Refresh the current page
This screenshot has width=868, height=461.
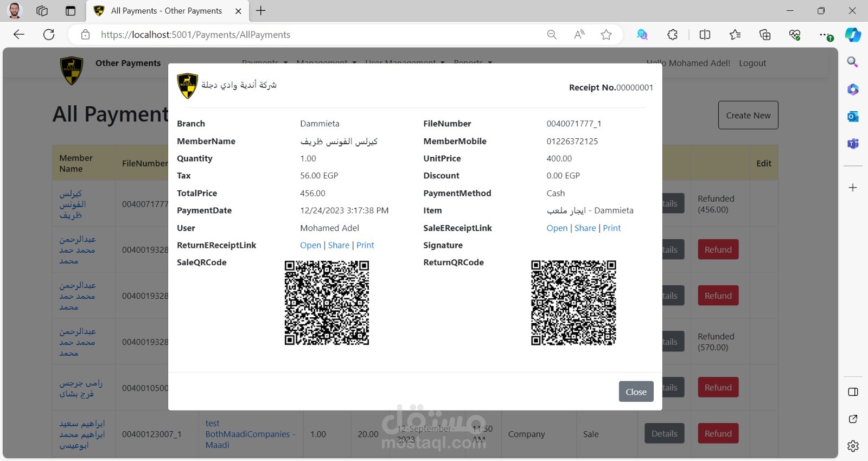click(49, 35)
